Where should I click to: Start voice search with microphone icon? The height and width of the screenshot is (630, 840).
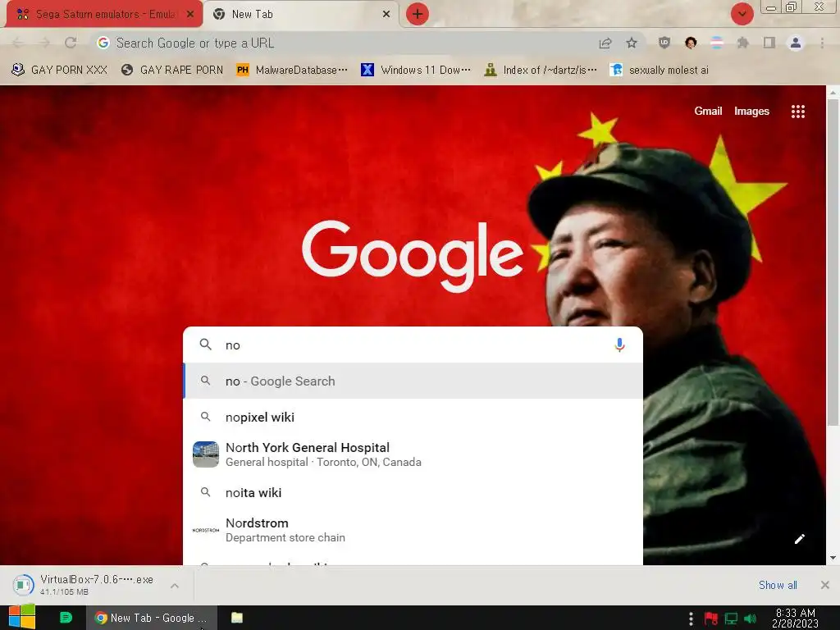[x=619, y=345]
